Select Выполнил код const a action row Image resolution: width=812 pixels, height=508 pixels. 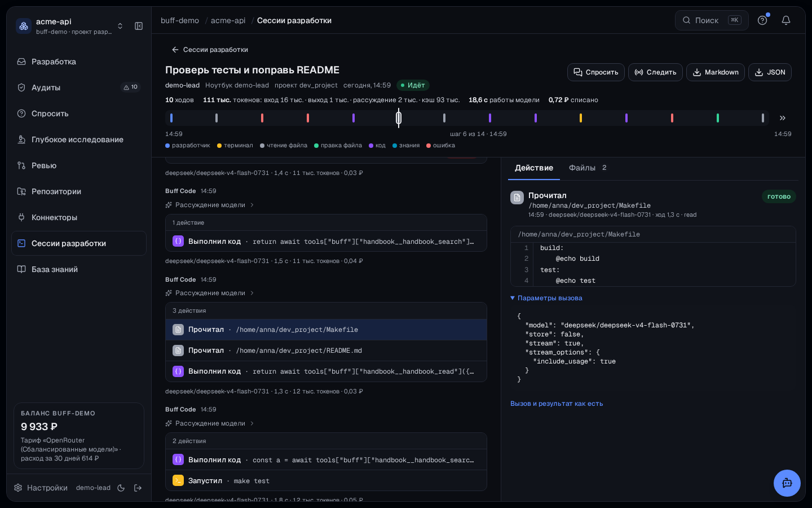326,460
